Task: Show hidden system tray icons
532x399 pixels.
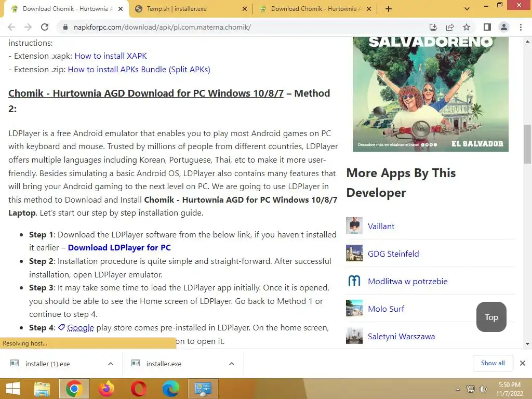Action: tap(458, 389)
